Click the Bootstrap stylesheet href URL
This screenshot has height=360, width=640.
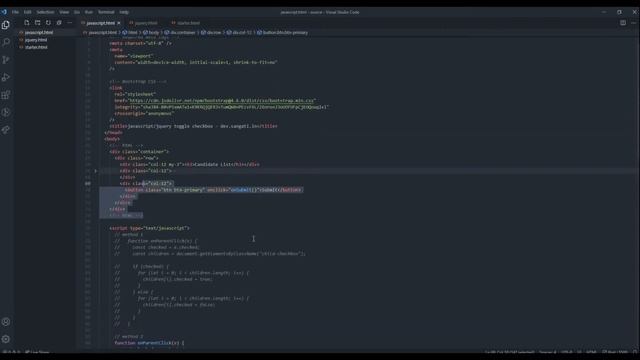pos(222,100)
